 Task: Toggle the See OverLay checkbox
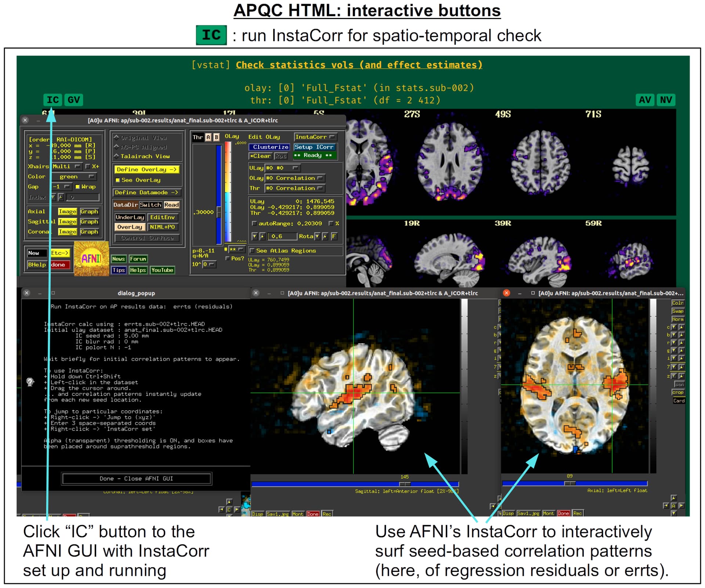tap(118, 180)
